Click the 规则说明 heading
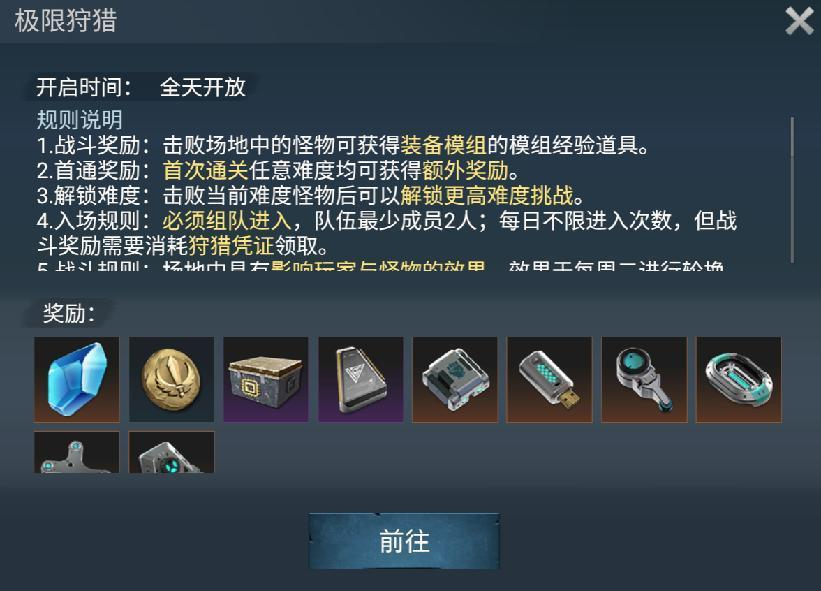 point(80,120)
